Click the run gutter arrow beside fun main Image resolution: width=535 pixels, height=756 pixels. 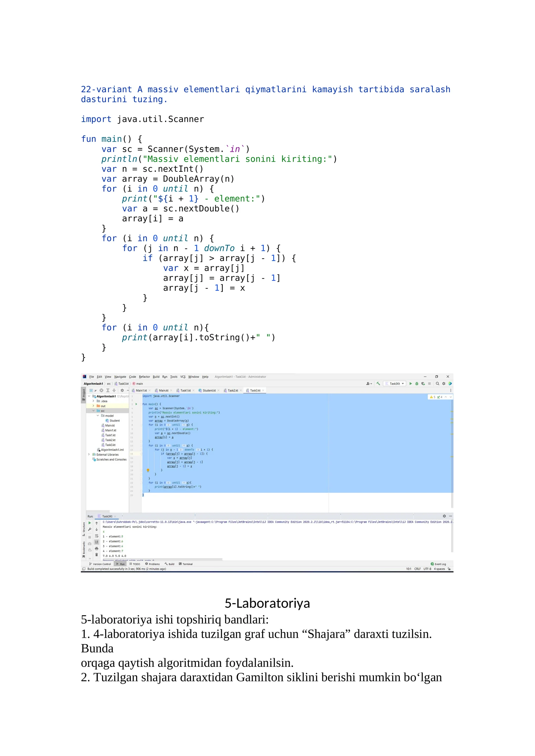tap(136, 404)
